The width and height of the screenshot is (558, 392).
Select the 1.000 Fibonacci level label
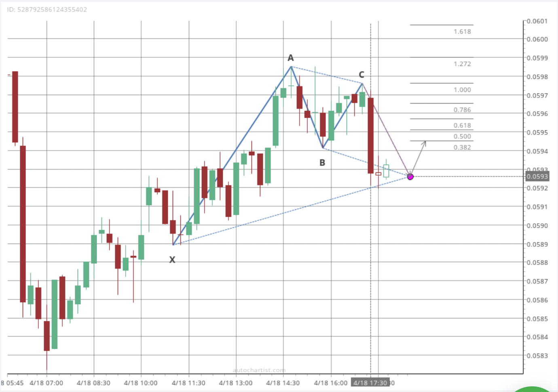click(x=462, y=90)
